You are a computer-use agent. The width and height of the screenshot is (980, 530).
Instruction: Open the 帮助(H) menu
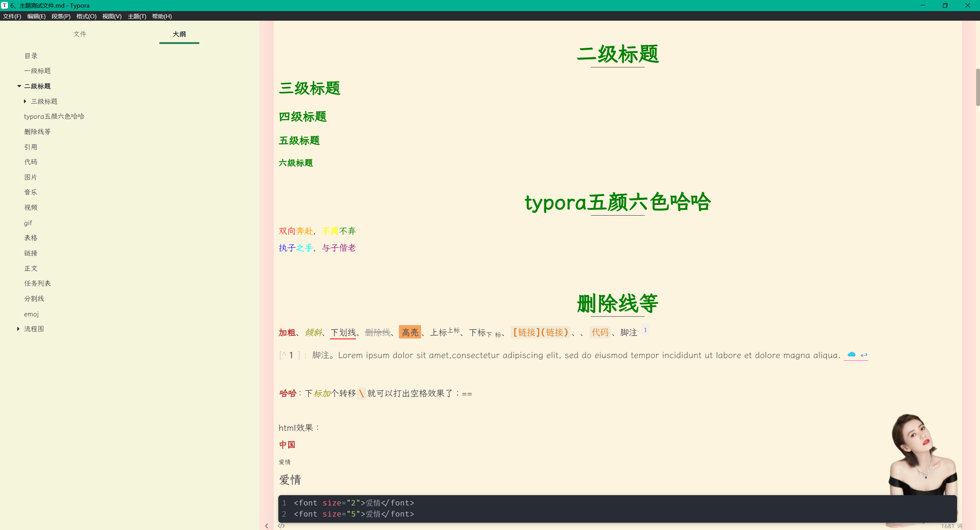pos(162,16)
